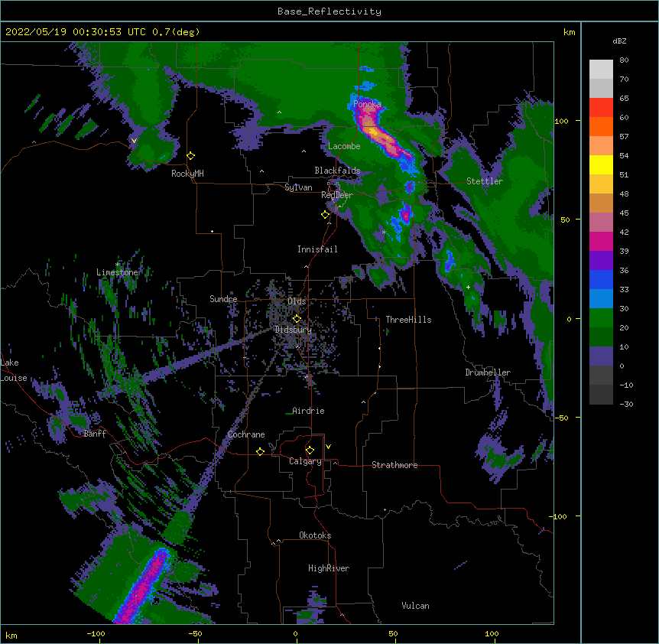Click the ThreeHills label

(x=408, y=320)
